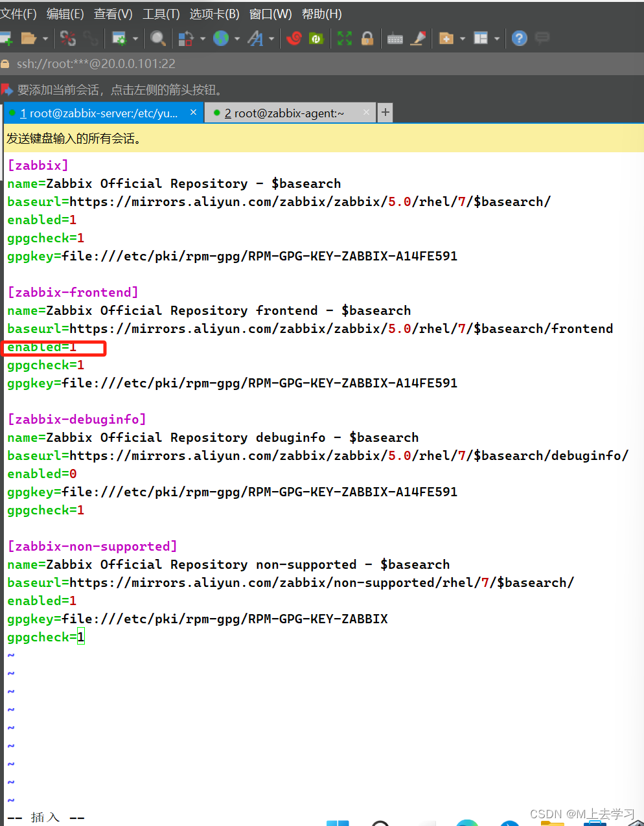
Task: Click the window layout icon
Action: [481, 39]
